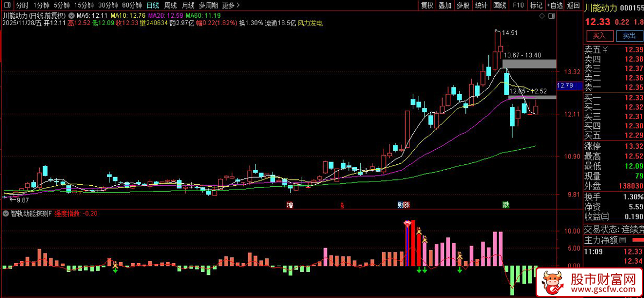This screenshot has width=644, height=298.
Task: Click the red 买入 buy button
Action: [x=599, y=36]
